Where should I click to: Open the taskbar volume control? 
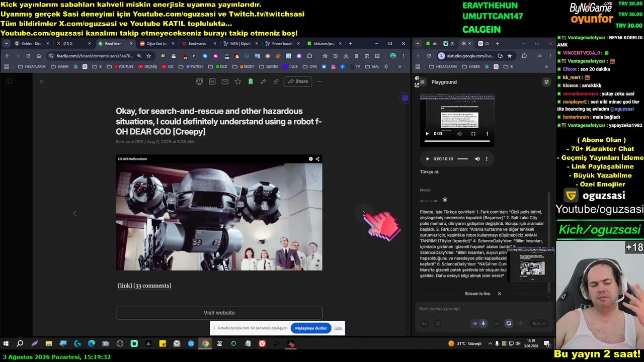pyautogui.click(x=518, y=344)
